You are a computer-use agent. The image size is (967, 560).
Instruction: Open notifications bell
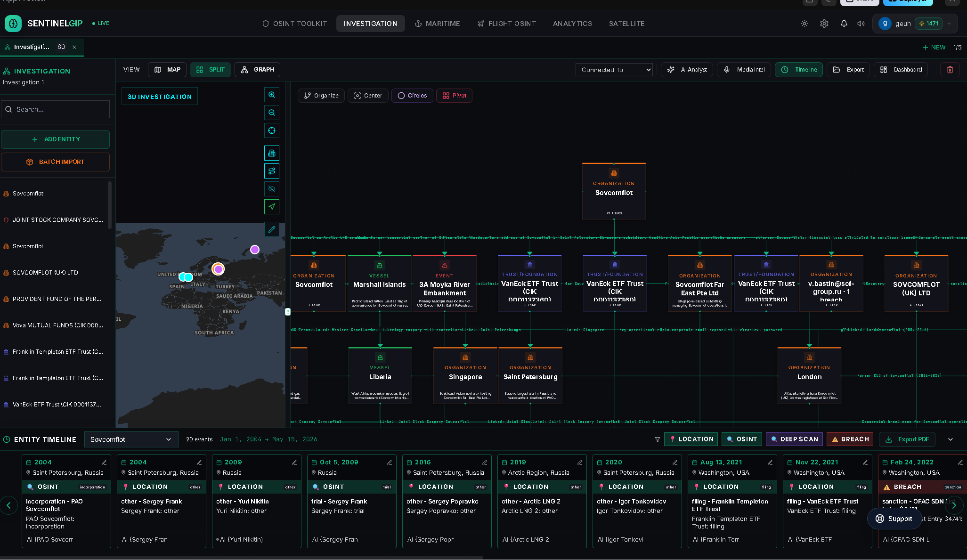click(x=844, y=24)
